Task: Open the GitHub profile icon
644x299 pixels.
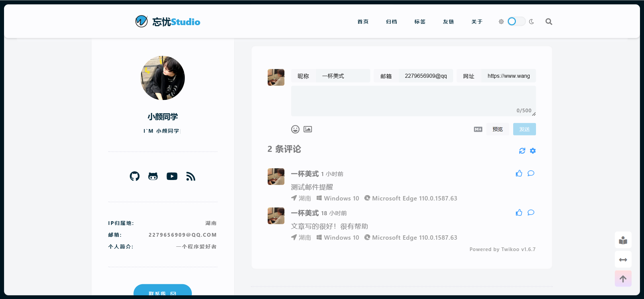Action: 135,176
